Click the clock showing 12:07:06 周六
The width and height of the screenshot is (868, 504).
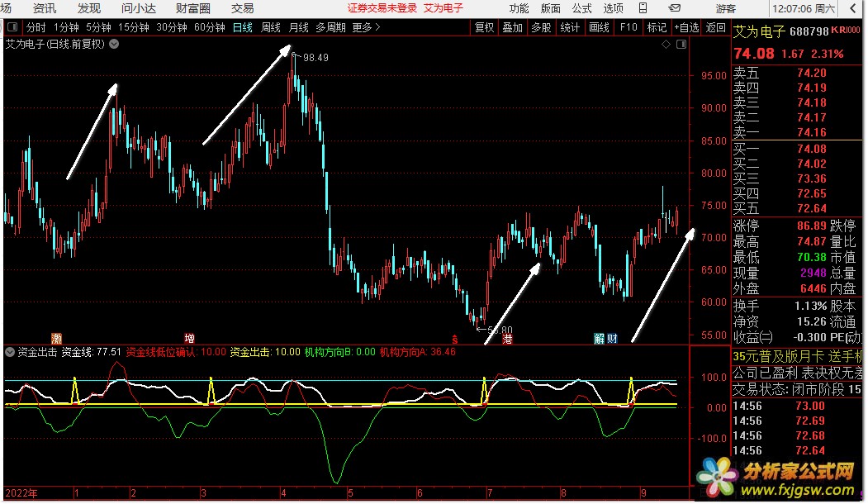pos(804,8)
